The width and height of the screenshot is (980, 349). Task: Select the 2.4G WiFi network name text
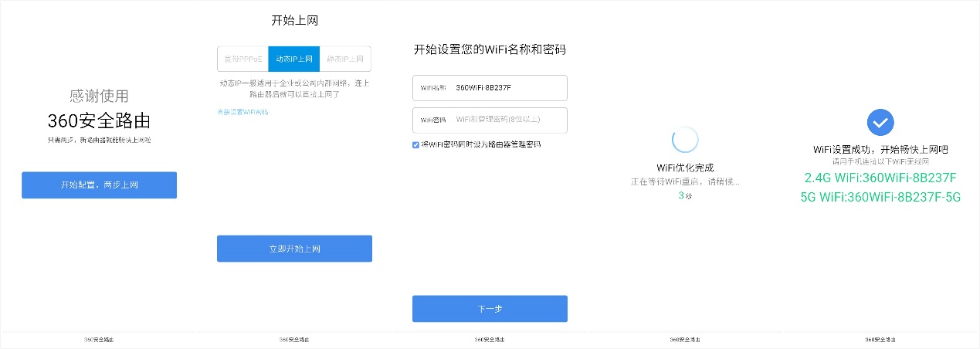[880, 178]
